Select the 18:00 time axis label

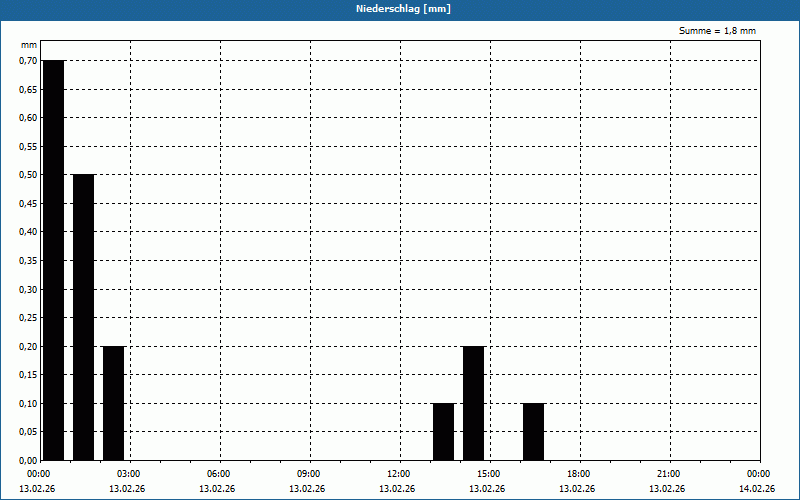578,474
